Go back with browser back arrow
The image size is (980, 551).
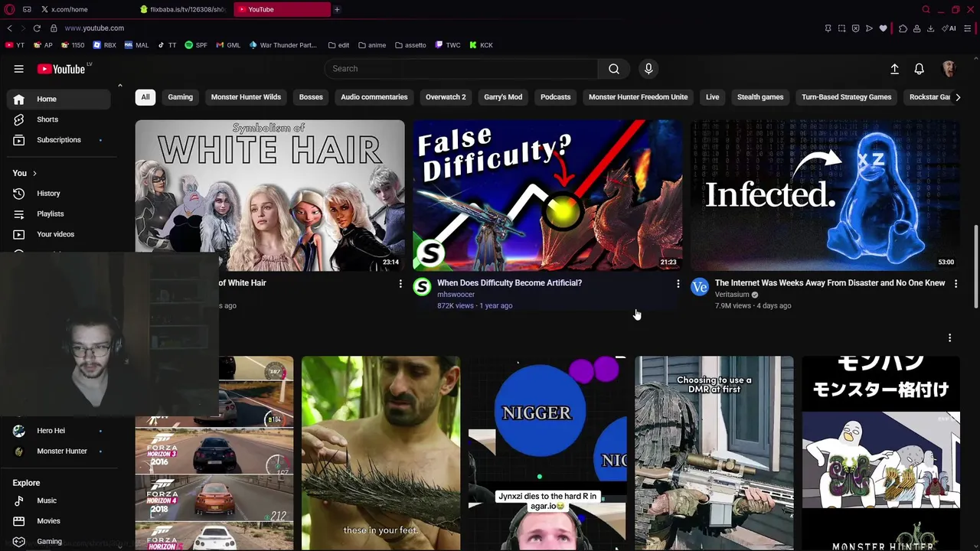click(9, 28)
